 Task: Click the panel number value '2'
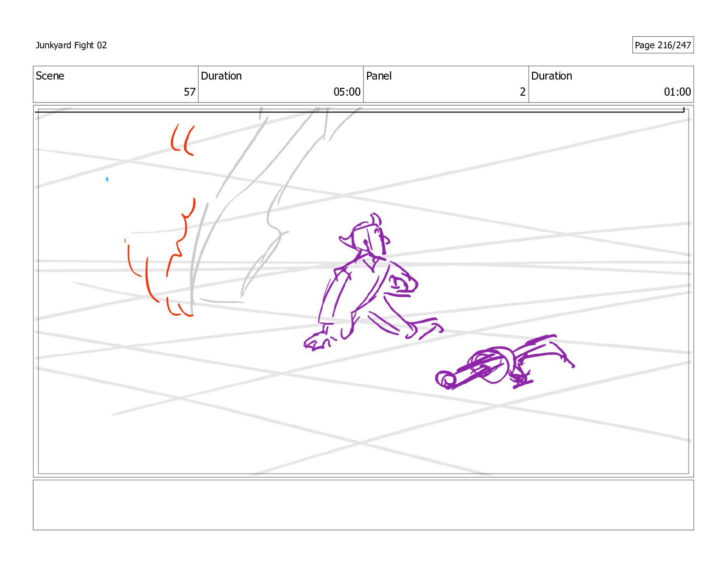pyautogui.click(x=523, y=92)
